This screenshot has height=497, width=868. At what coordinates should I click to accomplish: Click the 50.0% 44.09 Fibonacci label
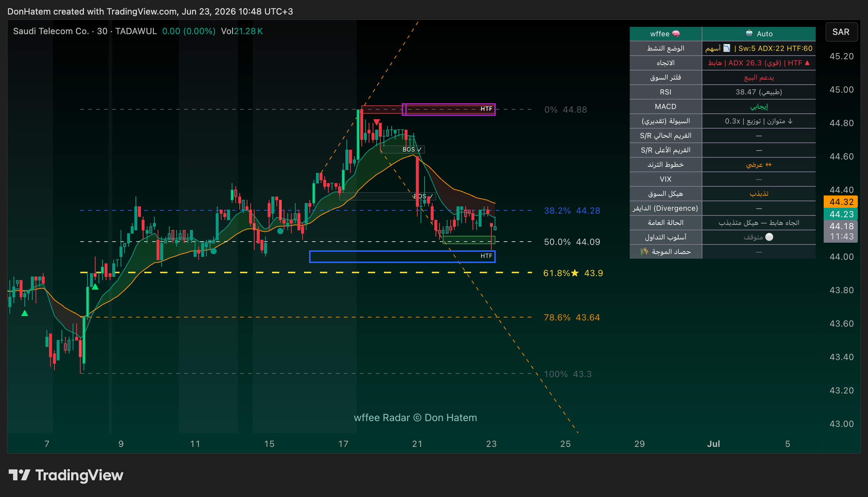coord(572,242)
